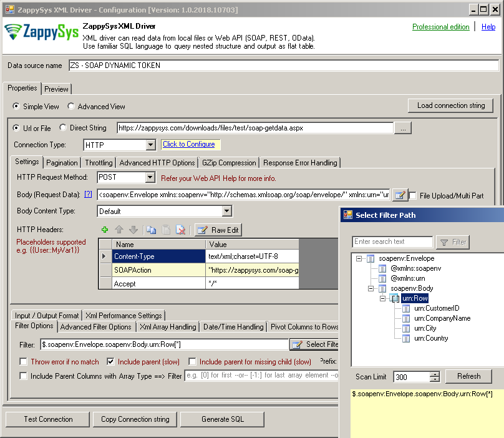This screenshot has width=504, height=438.
Task: Click row selector arrow for Content-Type header
Action: (x=104, y=256)
